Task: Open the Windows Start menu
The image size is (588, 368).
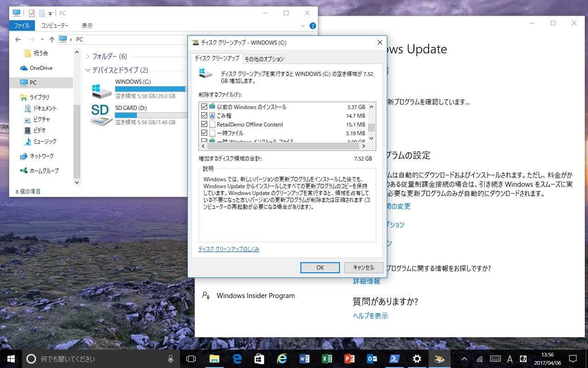Action: 11,359
